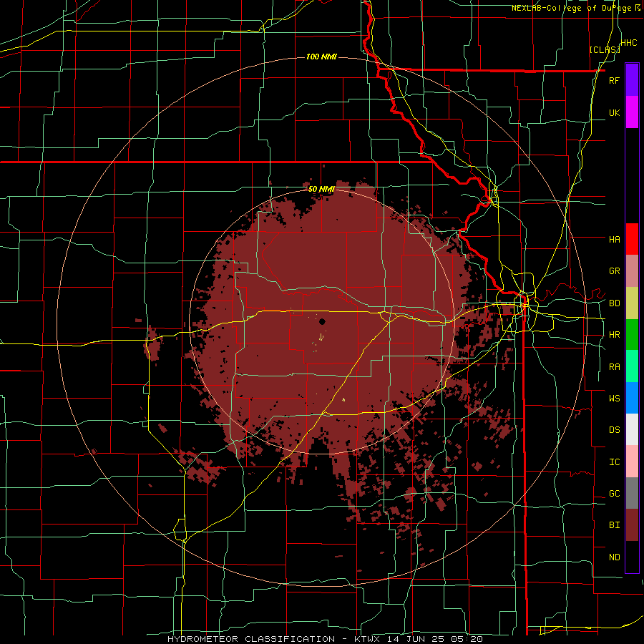This screenshot has width=644, height=644.
Task: Click the DS legend label
Action: click(x=614, y=430)
